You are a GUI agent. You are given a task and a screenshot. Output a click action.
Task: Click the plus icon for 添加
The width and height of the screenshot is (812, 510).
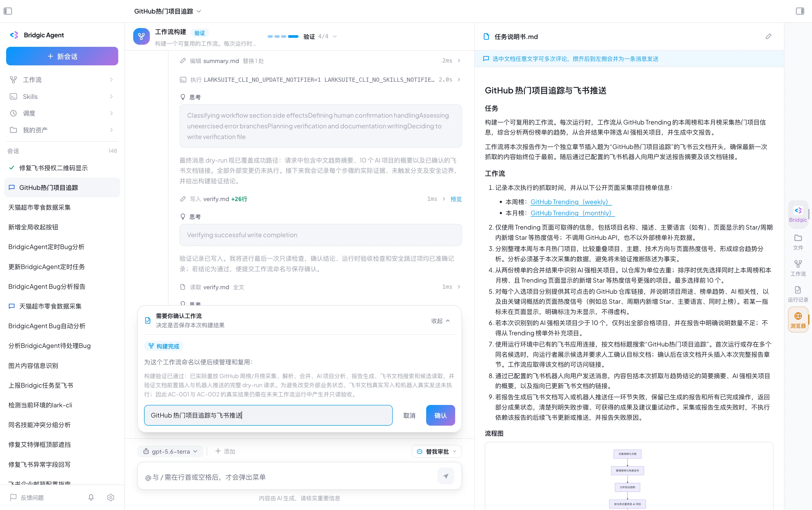tap(218, 451)
